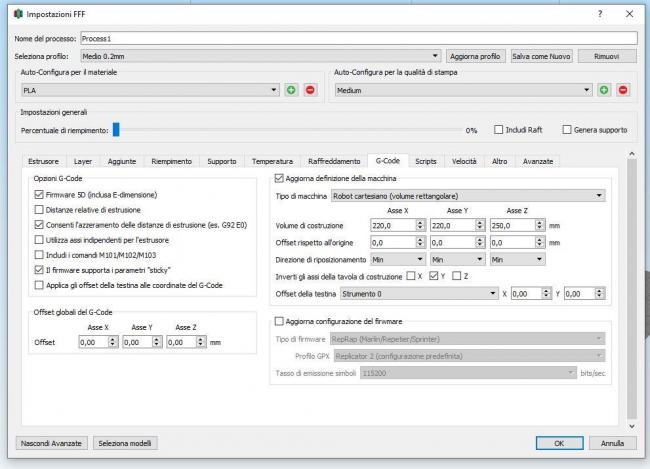Click red minus icon next to PLA material

[x=309, y=90]
